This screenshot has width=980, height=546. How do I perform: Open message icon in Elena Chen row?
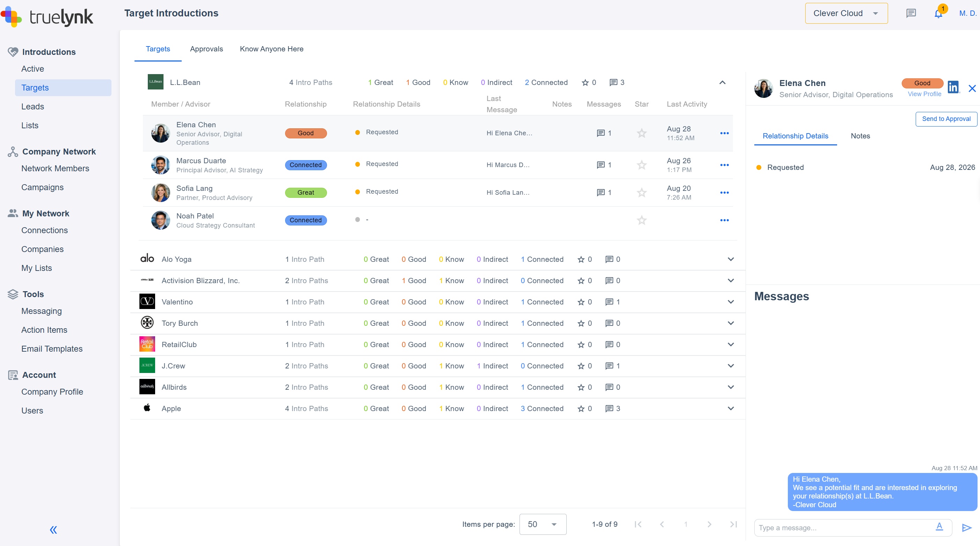[x=601, y=133]
